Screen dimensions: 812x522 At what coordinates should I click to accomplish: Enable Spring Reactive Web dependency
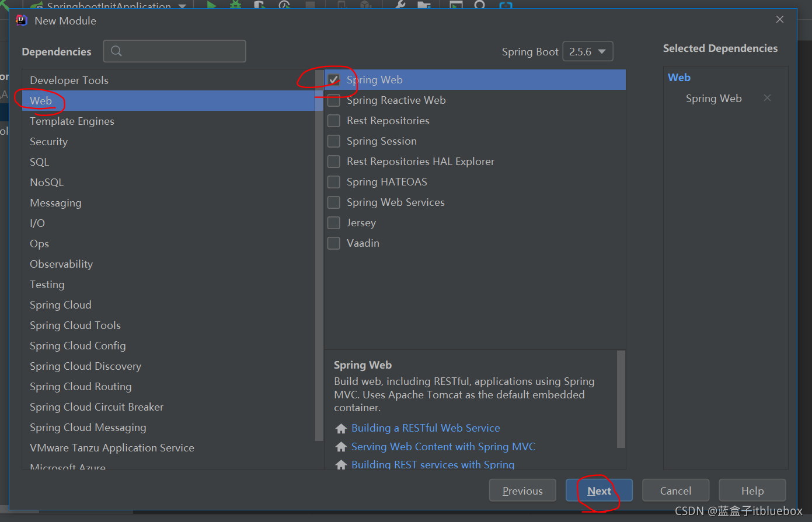[334, 100]
